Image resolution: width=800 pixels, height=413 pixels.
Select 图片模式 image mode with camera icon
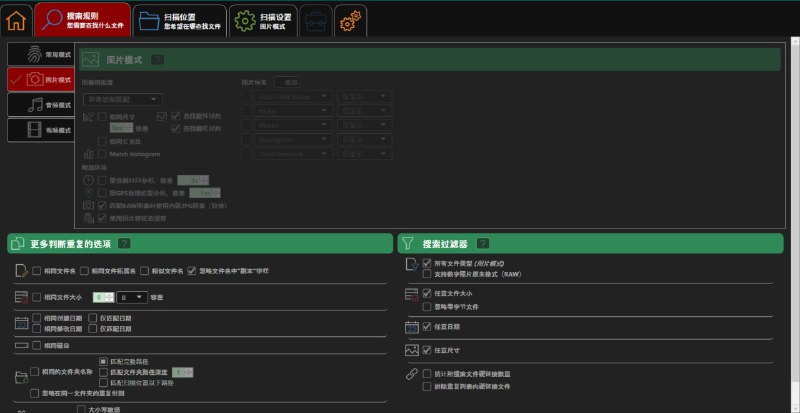42,80
